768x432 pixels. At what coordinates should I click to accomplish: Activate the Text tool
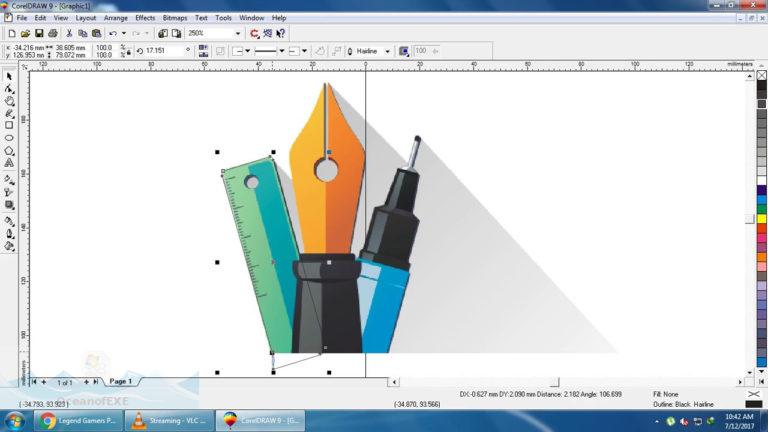(9, 162)
